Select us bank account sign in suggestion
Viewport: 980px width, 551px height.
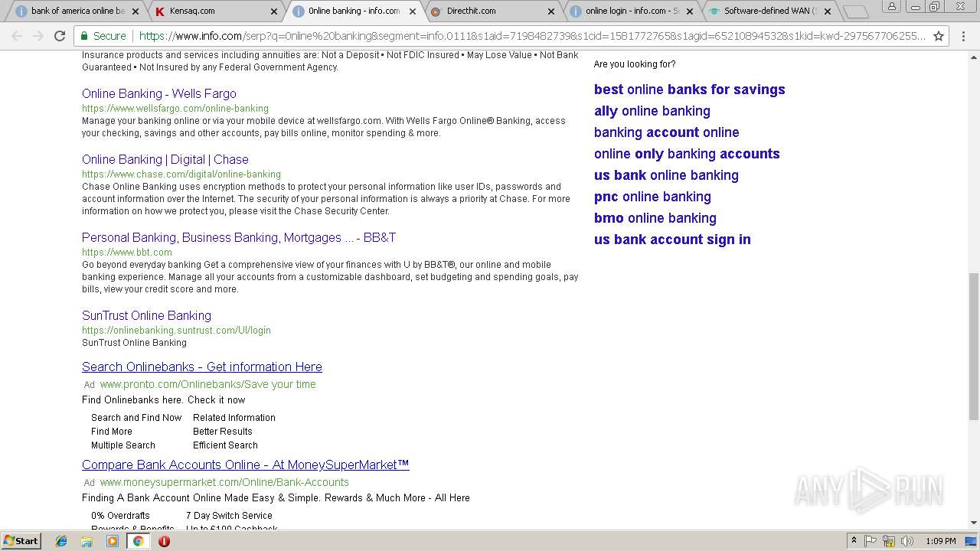pyautogui.click(x=672, y=240)
